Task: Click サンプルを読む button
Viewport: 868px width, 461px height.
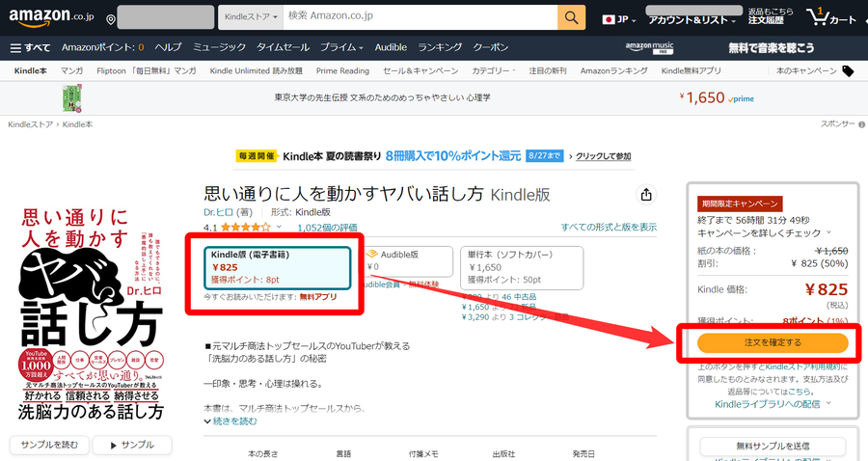Action: point(49,445)
